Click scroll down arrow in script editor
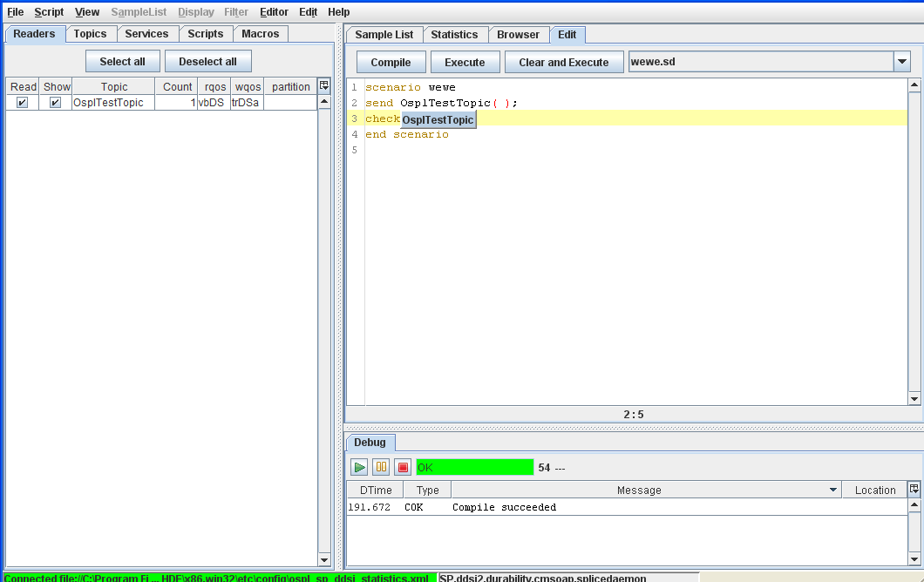 914,399
